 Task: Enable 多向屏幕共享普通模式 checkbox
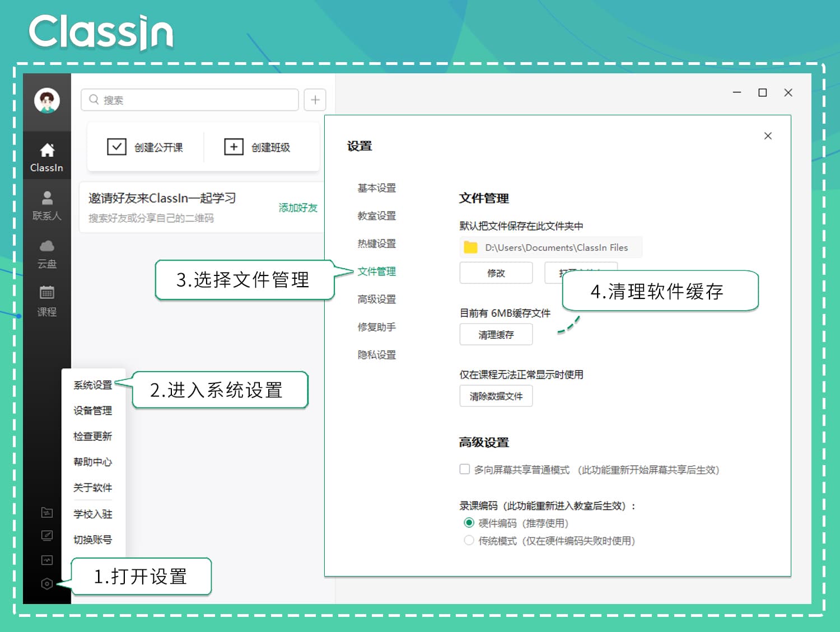click(x=465, y=470)
